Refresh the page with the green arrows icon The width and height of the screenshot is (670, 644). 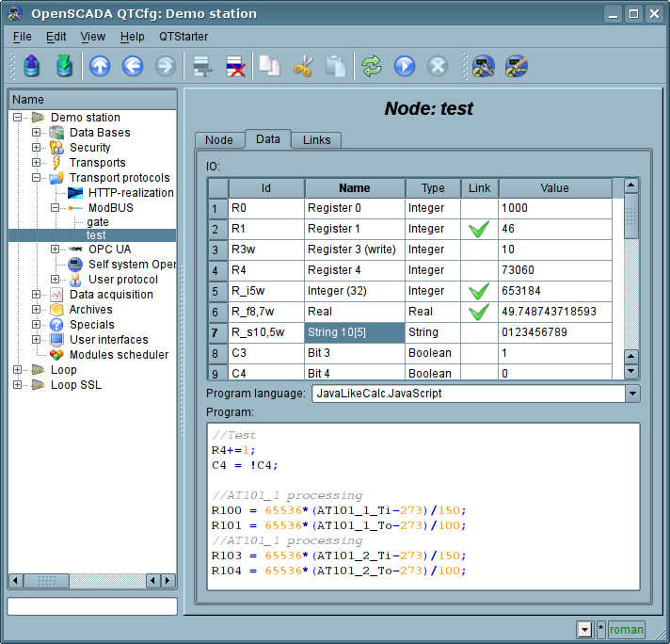click(x=372, y=66)
